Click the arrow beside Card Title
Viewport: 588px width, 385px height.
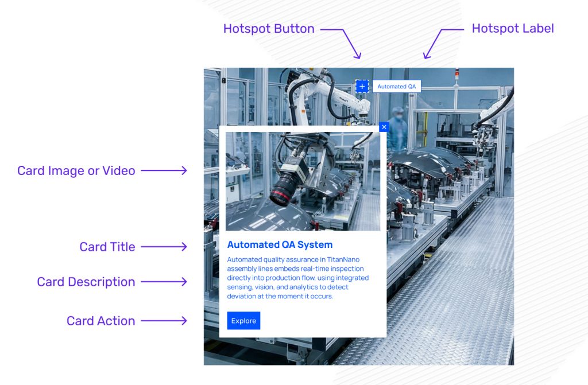pyautogui.click(x=164, y=247)
